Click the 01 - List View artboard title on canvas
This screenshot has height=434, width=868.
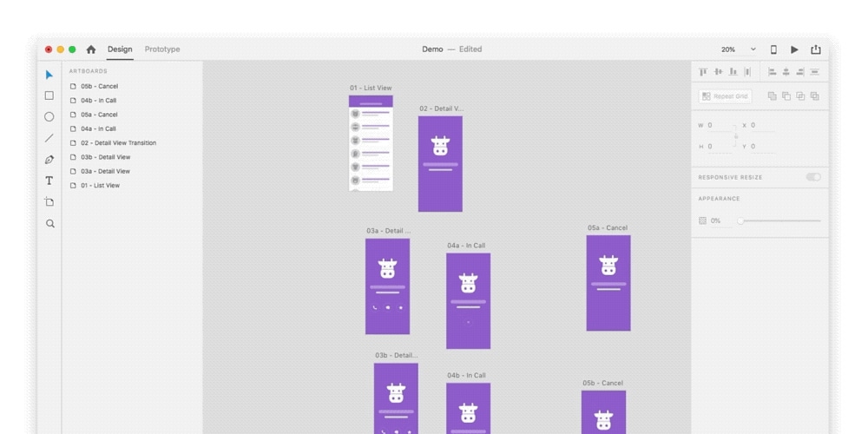click(x=371, y=88)
